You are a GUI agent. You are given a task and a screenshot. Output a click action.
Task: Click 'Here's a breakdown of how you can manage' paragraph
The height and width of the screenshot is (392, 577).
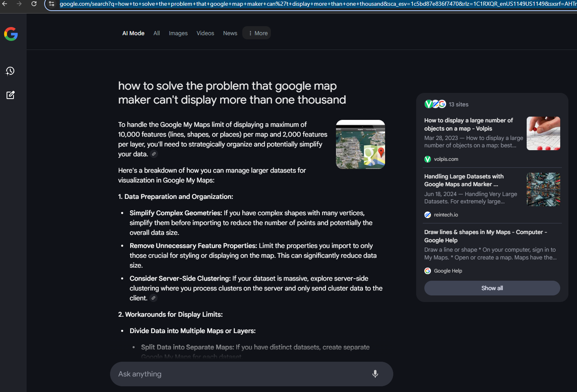click(x=212, y=176)
